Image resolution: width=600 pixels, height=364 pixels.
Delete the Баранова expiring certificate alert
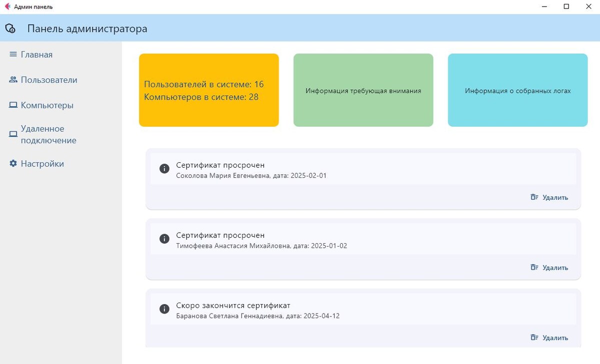pyautogui.click(x=549, y=338)
